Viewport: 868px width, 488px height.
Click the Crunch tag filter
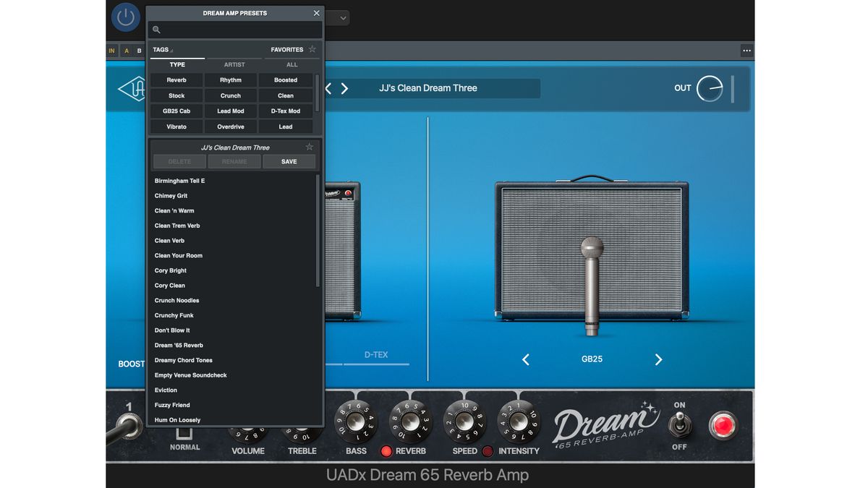(x=230, y=95)
